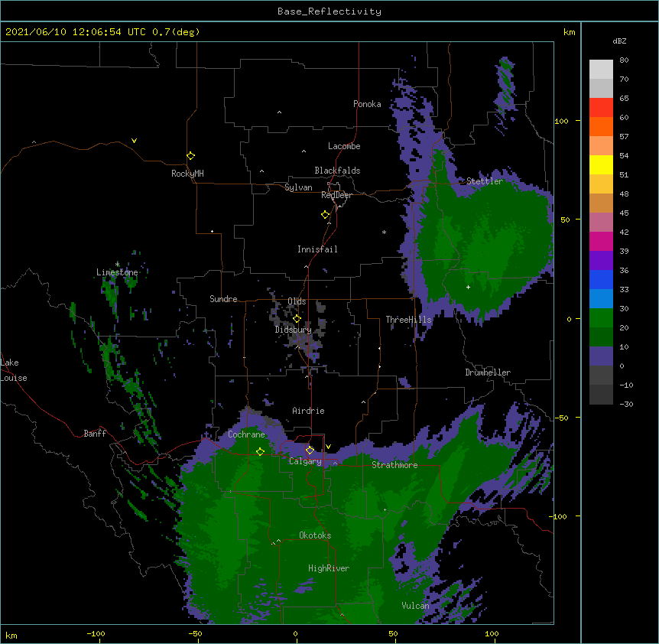
Task: Click the magenta 42 dBZ legend swatch
Action: tap(601, 241)
